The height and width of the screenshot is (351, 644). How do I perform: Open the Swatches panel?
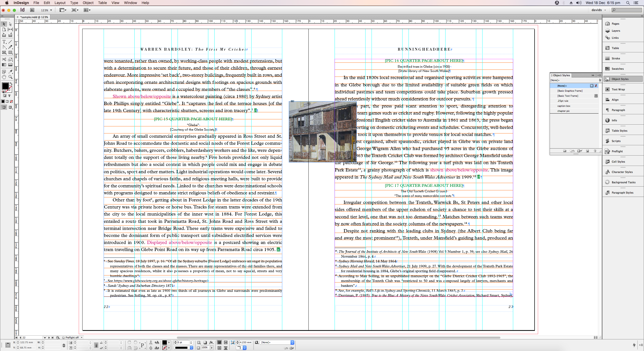617,69
